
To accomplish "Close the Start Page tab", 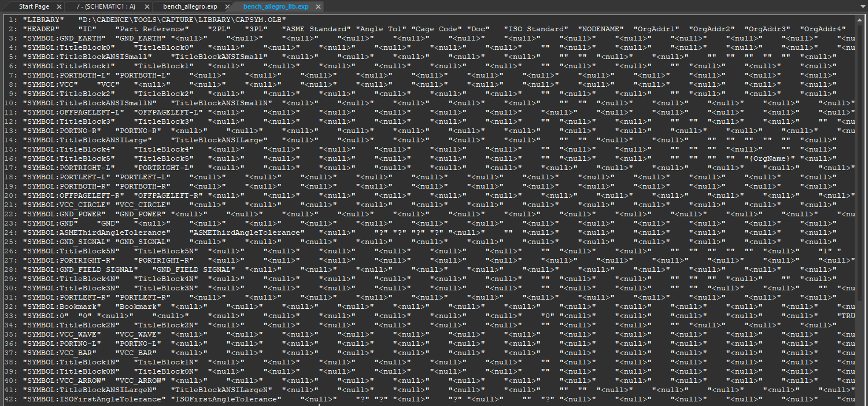I will pyautogui.click(x=60, y=7).
